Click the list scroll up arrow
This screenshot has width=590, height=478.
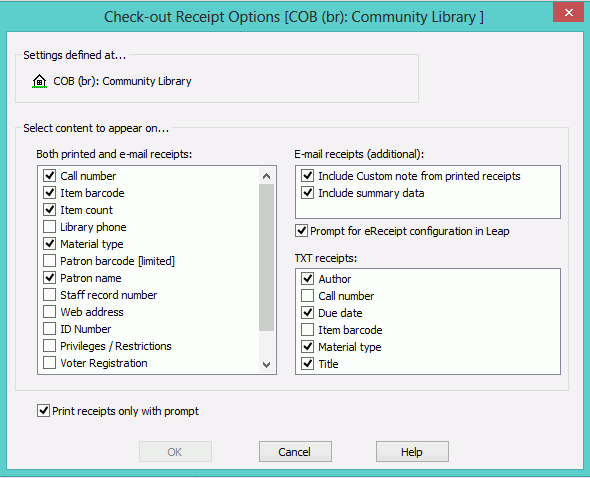(x=266, y=176)
